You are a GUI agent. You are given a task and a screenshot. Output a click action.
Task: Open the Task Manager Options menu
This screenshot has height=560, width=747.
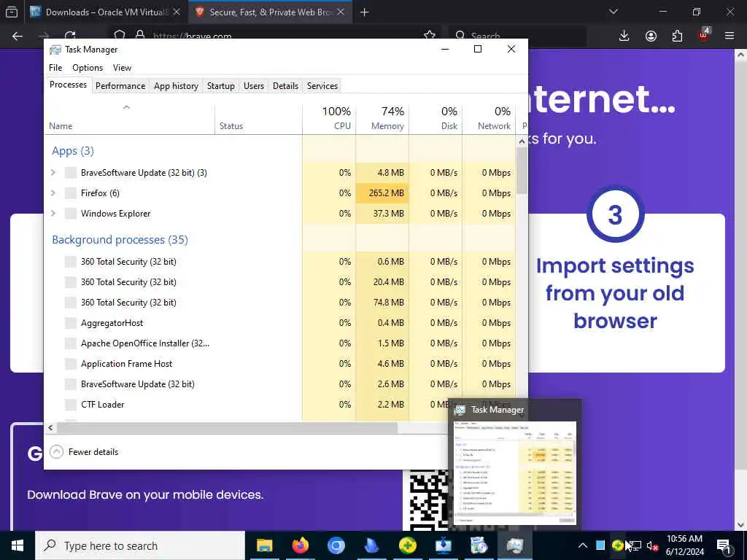[88, 68]
